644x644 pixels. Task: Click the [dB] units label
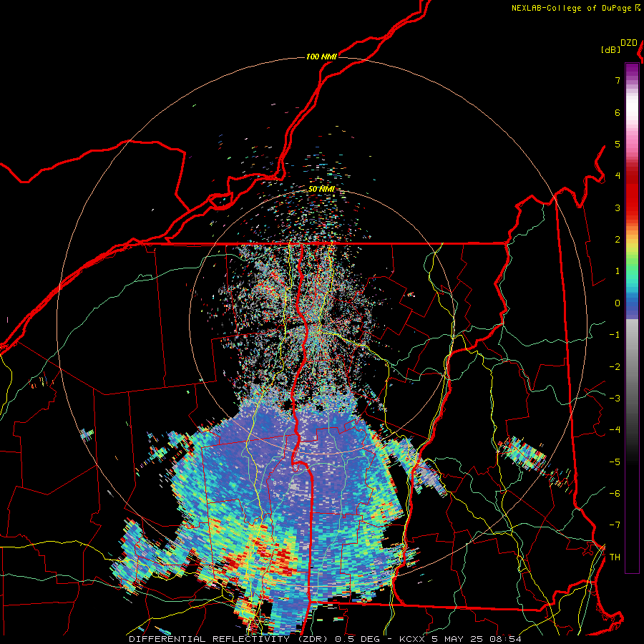(610, 50)
